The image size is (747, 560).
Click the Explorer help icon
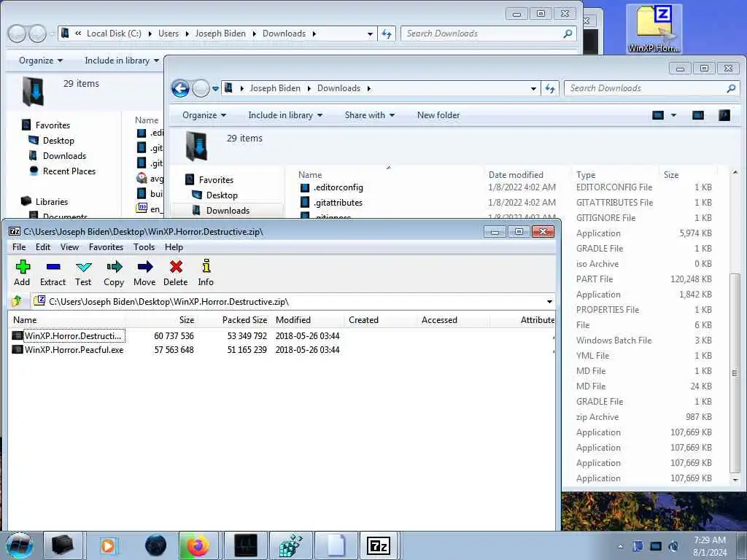pos(724,115)
